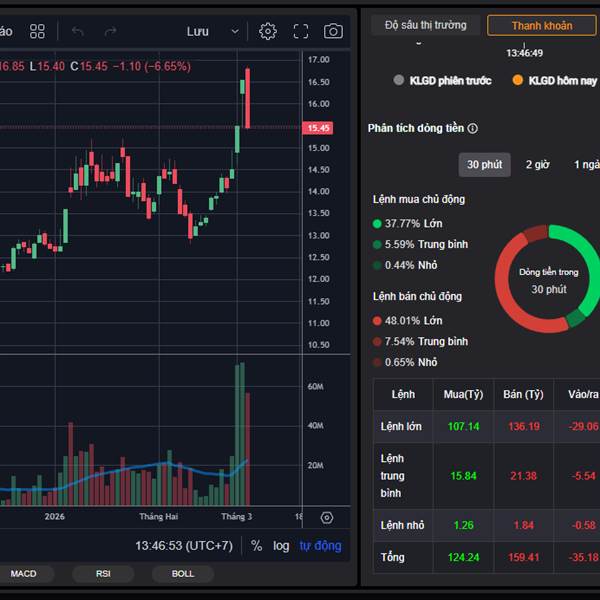
Task: Click the 13:46:49 volume chart timestamp
Action: tap(524, 53)
